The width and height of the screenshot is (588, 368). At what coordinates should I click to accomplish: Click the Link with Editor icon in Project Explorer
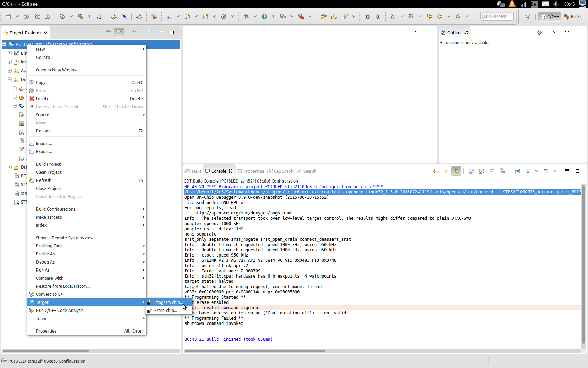[119, 32]
